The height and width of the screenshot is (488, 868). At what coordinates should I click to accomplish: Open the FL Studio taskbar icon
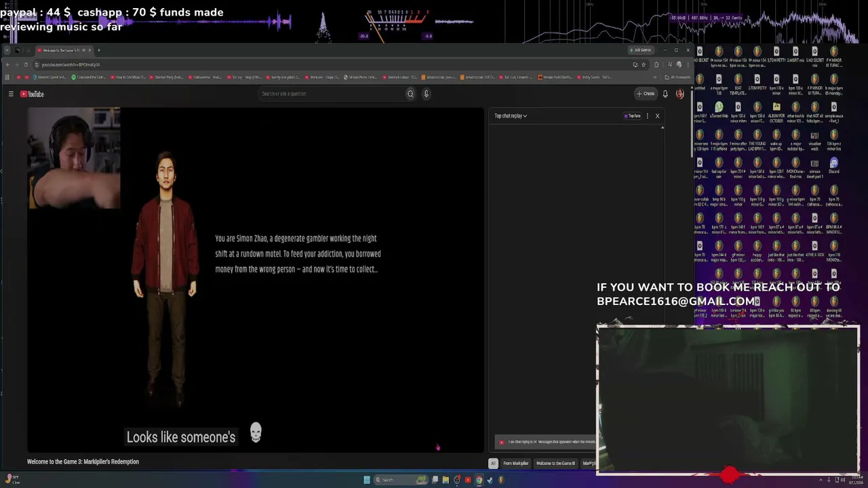[501, 480]
